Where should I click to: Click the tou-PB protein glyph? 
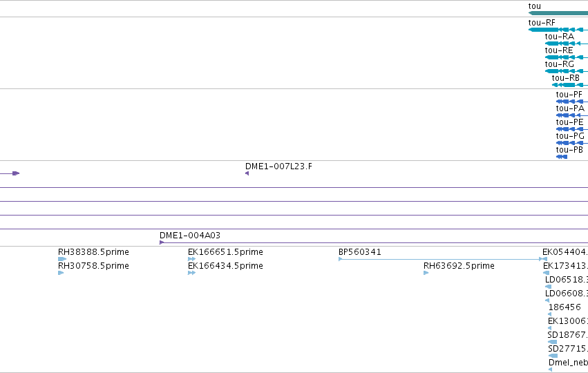tap(562, 157)
